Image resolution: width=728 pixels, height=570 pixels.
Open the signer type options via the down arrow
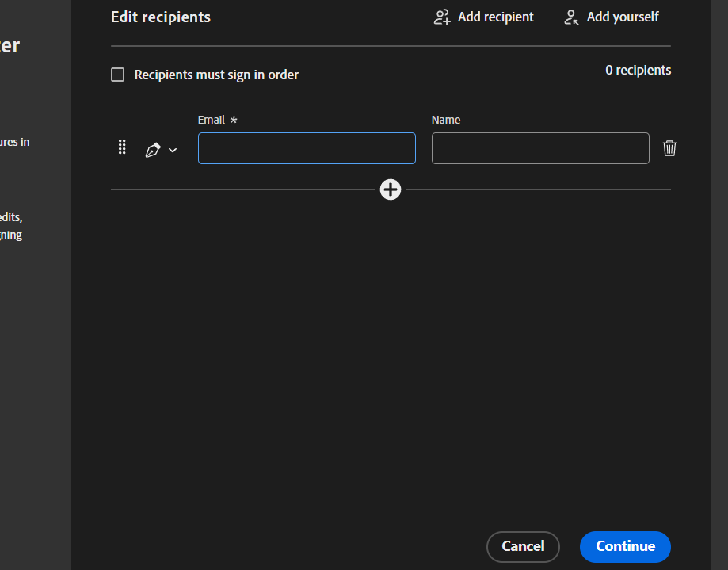point(172,150)
